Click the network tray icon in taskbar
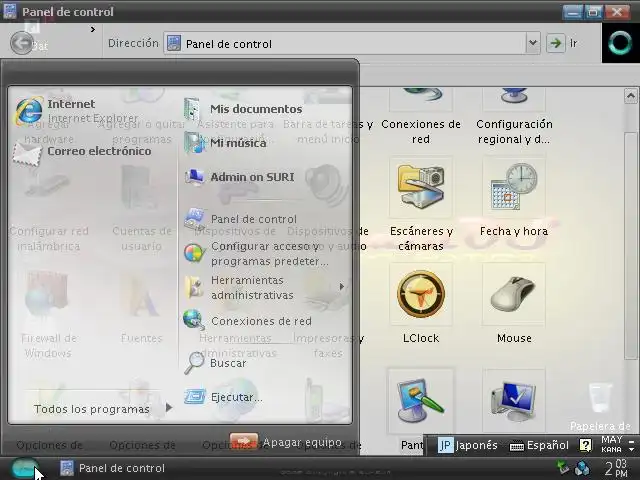640x480 pixels. point(563,467)
